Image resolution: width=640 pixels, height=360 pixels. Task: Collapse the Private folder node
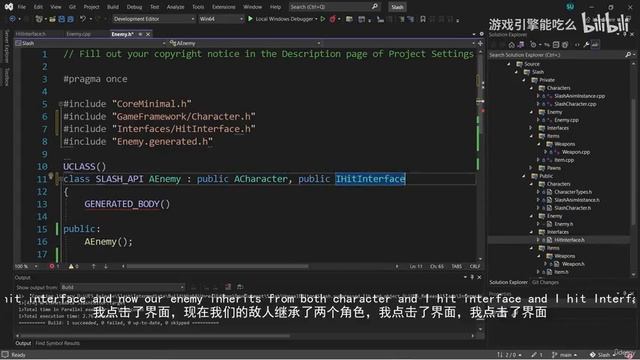[x=524, y=80]
